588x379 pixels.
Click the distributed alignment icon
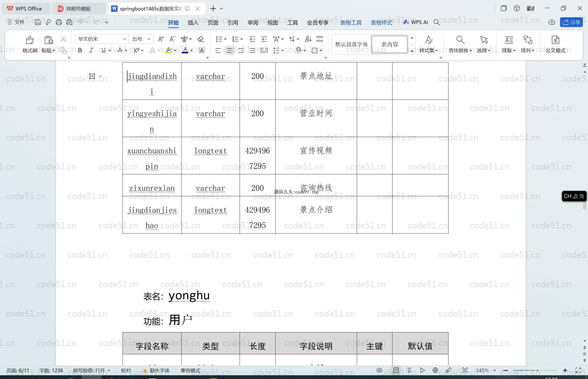[264, 50]
